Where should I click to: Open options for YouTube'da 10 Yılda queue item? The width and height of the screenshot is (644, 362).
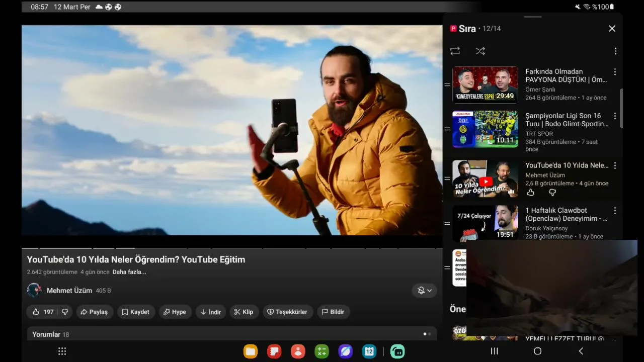pyautogui.click(x=615, y=165)
